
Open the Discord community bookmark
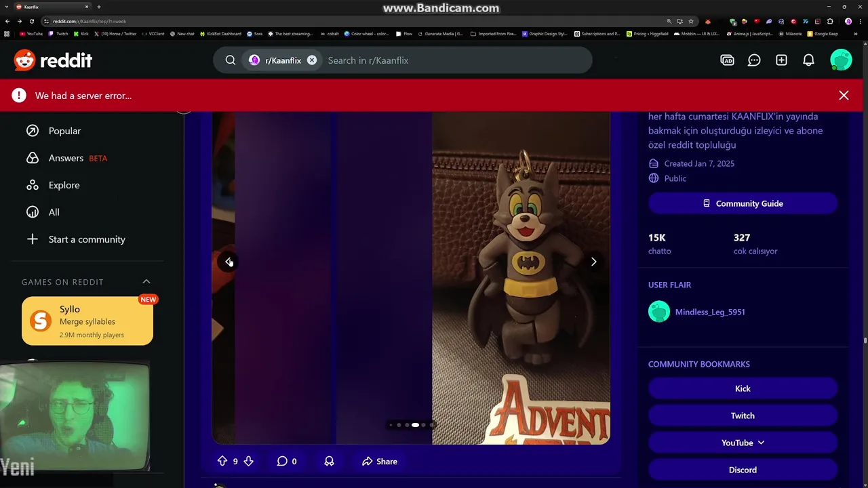pyautogui.click(x=743, y=470)
